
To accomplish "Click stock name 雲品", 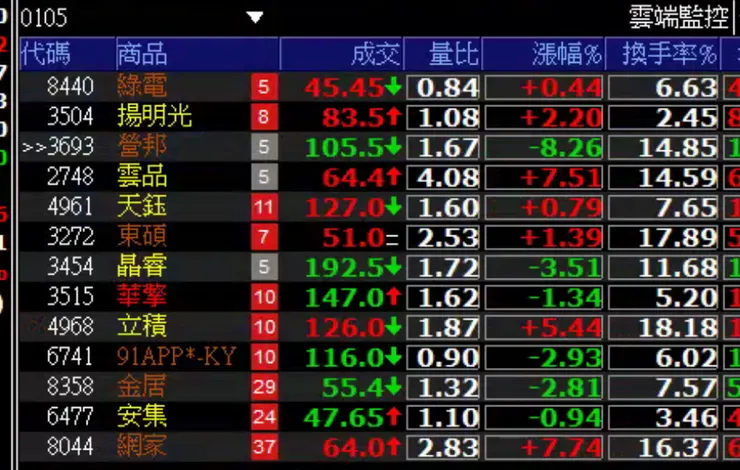I will [x=142, y=177].
